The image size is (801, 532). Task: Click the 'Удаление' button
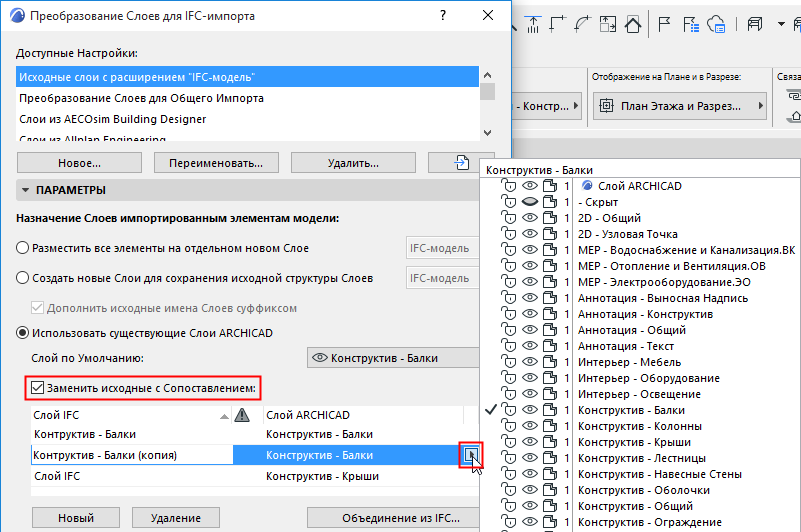point(176,517)
